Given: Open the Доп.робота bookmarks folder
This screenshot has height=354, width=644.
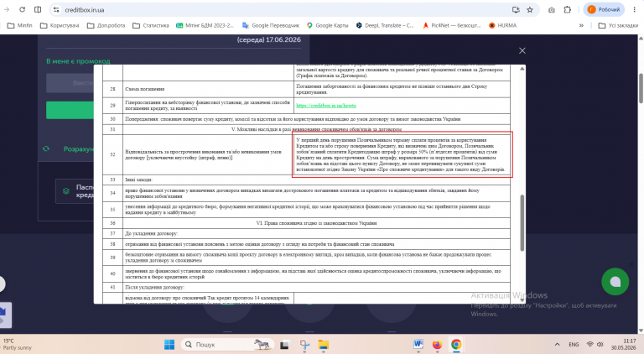Looking at the screenshot, I should coord(106,25).
